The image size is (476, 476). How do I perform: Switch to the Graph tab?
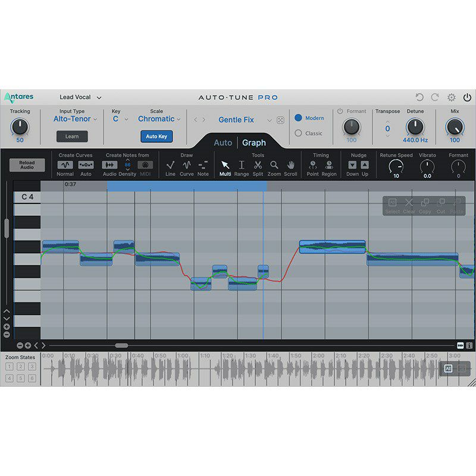(254, 143)
